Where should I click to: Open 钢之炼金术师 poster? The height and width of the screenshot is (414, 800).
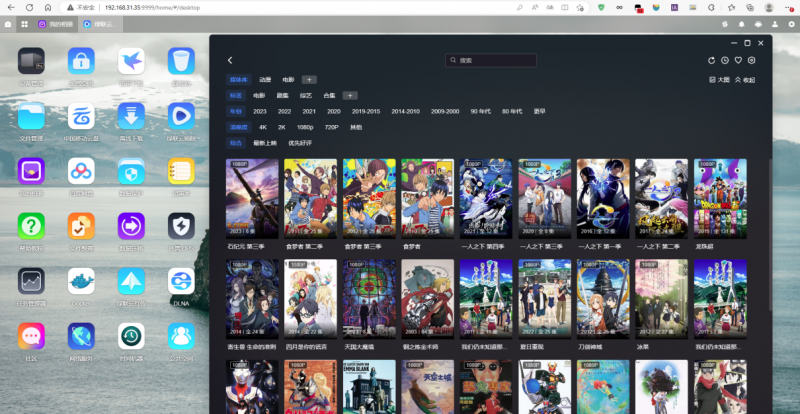tap(428, 299)
